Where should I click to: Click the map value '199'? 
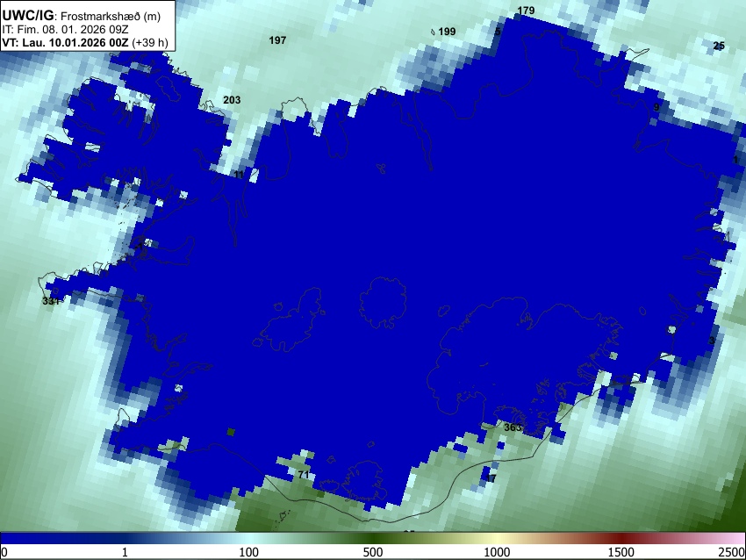pos(447,32)
